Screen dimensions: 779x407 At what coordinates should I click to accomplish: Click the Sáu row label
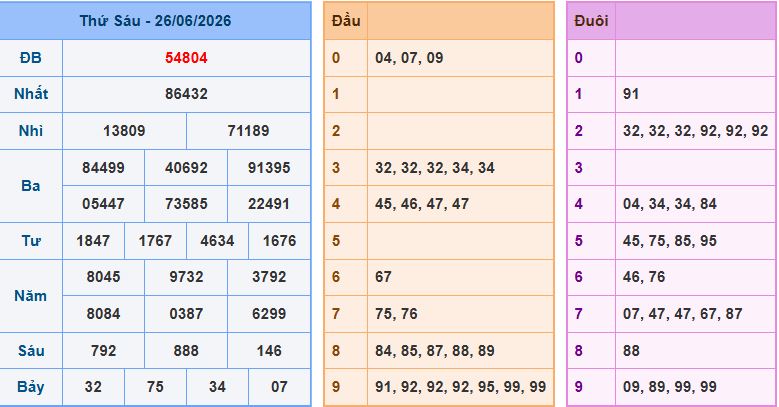click(x=31, y=351)
